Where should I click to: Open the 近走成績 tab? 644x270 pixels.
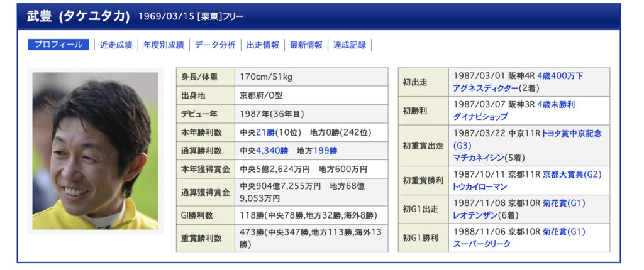coord(116,45)
